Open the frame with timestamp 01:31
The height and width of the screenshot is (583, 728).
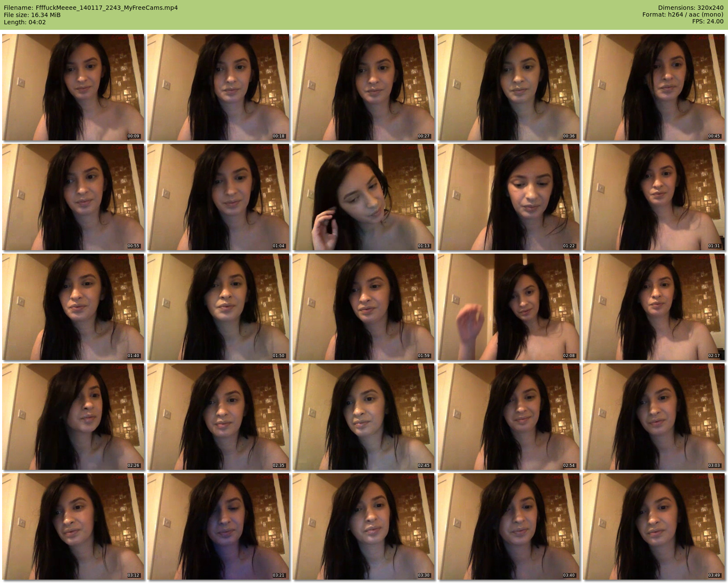point(654,197)
